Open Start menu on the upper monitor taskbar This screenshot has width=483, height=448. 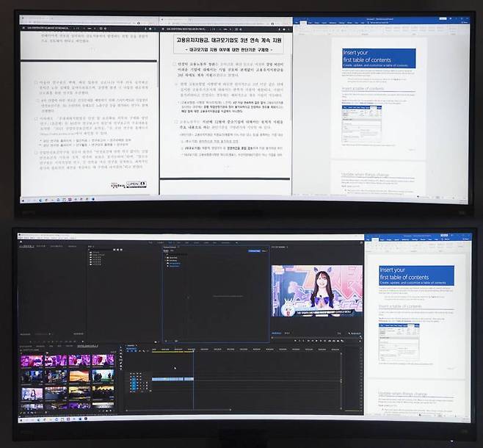pyautogui.click(x=23, y=200)
